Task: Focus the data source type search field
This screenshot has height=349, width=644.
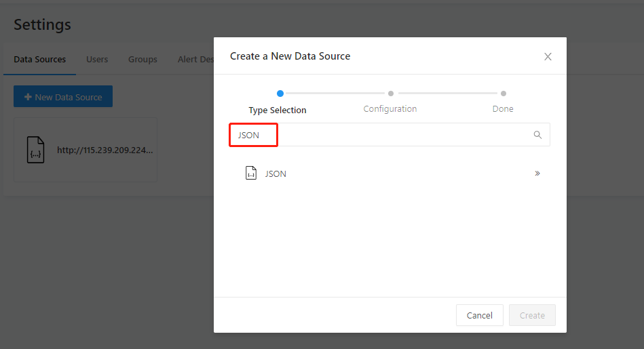Action: click(390, 134)
